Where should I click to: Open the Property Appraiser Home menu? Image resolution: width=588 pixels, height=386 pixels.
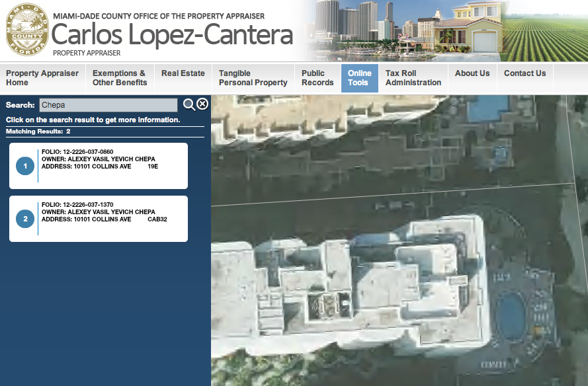coord(42,78)
